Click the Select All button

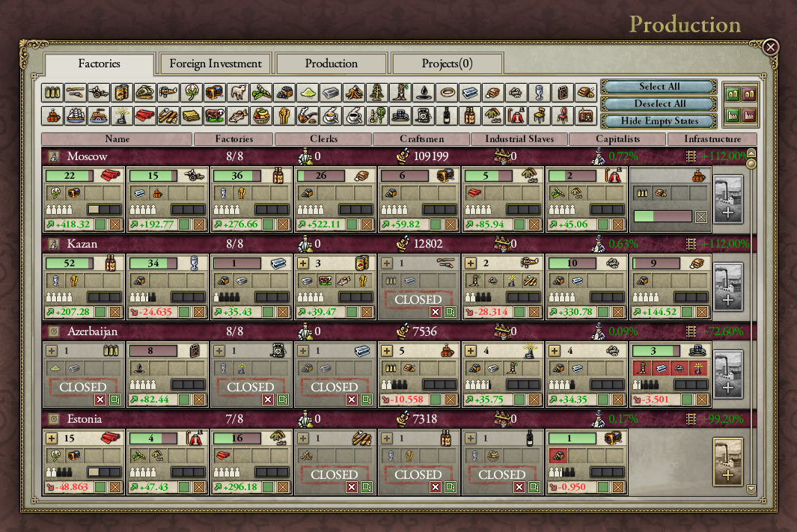tap(659, 86)
